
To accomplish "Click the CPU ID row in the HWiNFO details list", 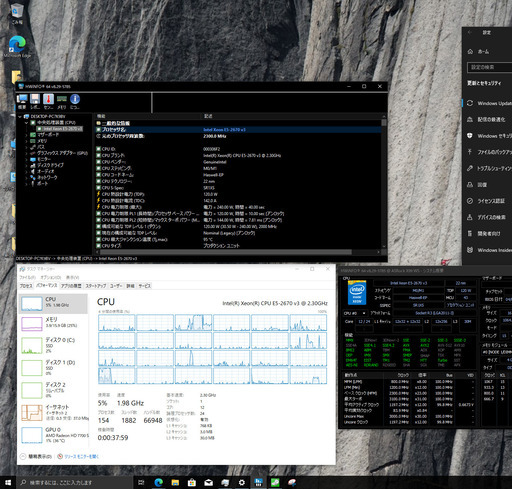I will click(238, 149).
